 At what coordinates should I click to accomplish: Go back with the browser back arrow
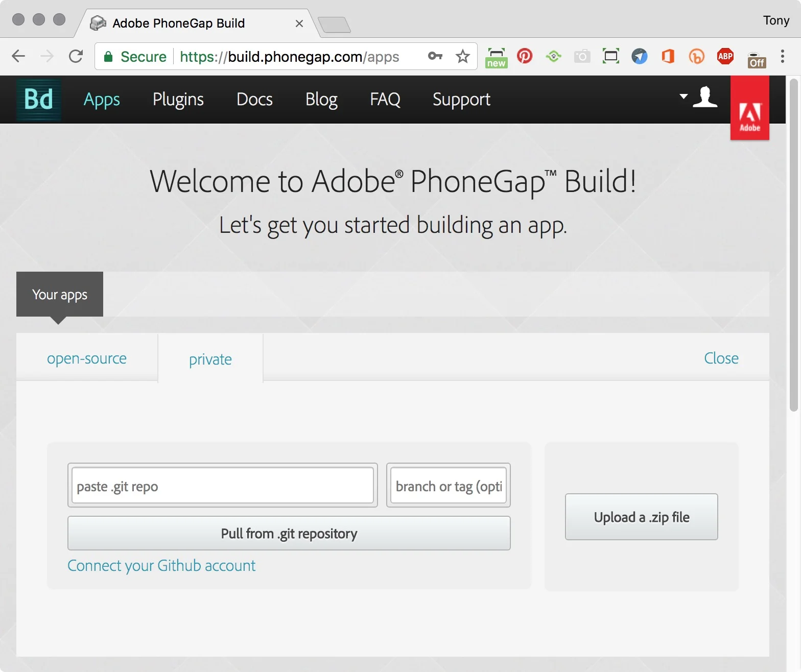pos(18,56)
